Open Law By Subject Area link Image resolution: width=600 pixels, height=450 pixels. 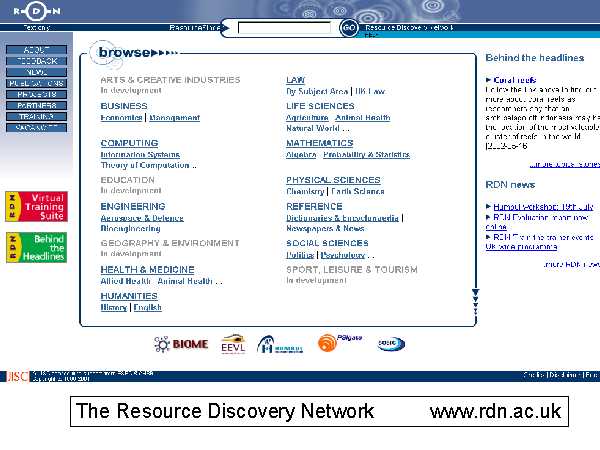point(317,91)
